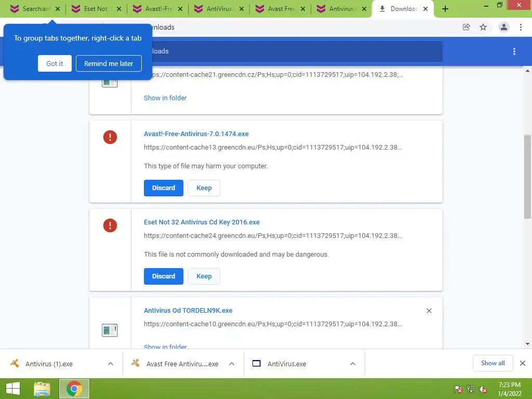Viewport: 532px width, 399px height.
Task: Open Chrome three-dot menu
Action: click(521, 27)
